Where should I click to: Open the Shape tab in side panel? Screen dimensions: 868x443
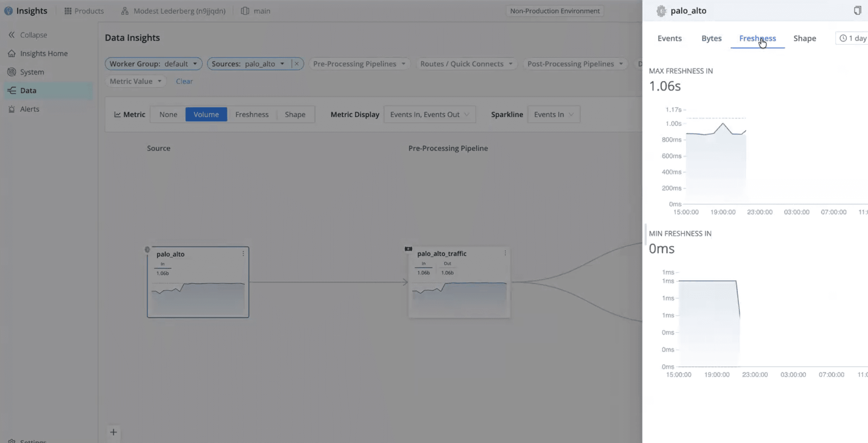pyautogui.click(x=804, y=38)
